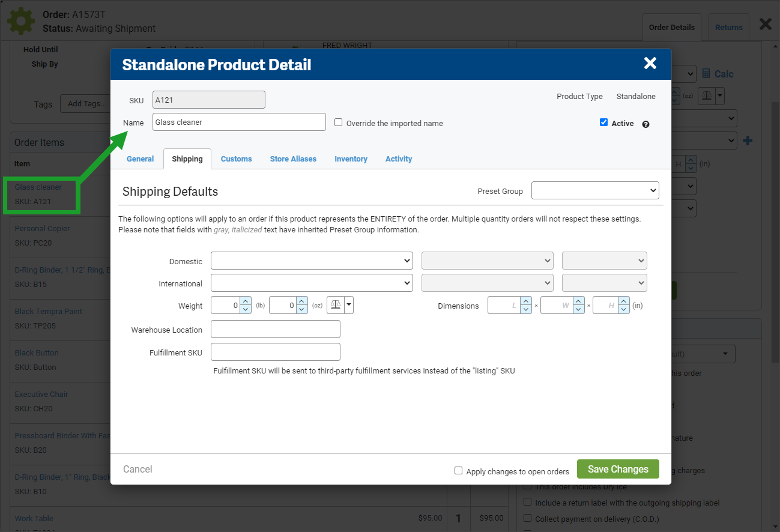Decrease the weight ounces stepper
The height and width of the screenshot is (532, 780).
pyautogui.click(x=302, y=309)
